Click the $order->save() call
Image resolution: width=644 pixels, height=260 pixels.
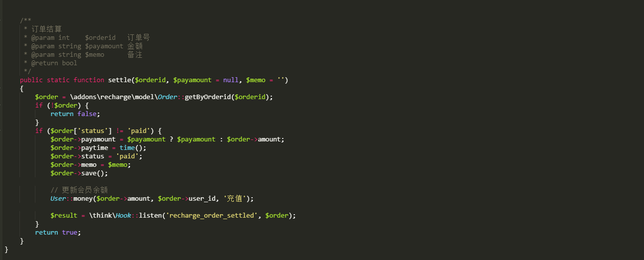(79, 173)
